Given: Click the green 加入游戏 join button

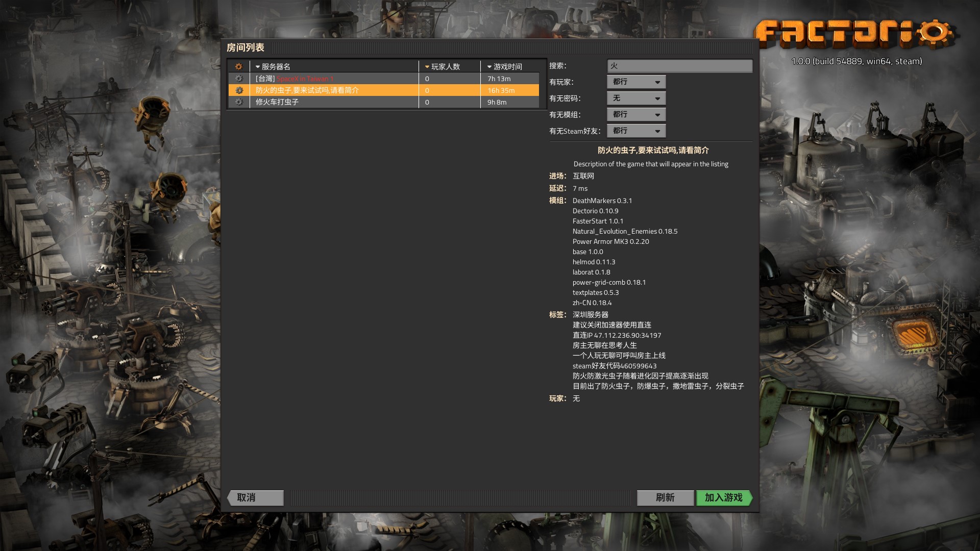Looking at the screenshot, I should (724, 497).
